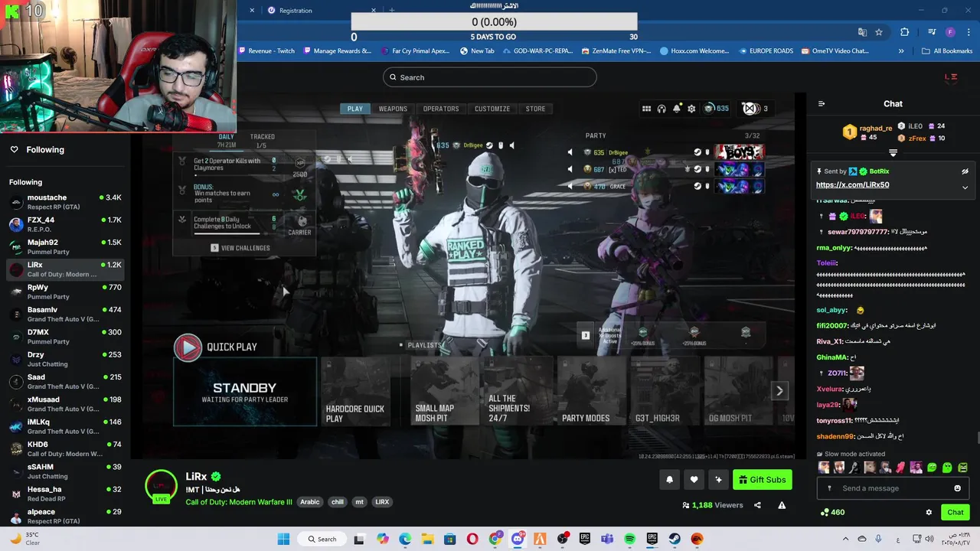Open Chrome media control icon
The width and height of the screenshot is (980, 551).
pos(932,32)
